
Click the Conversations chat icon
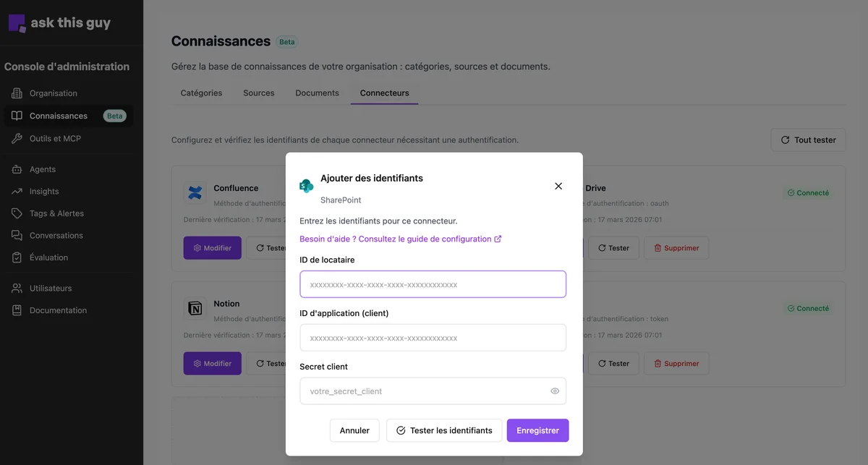click(17, 236)
